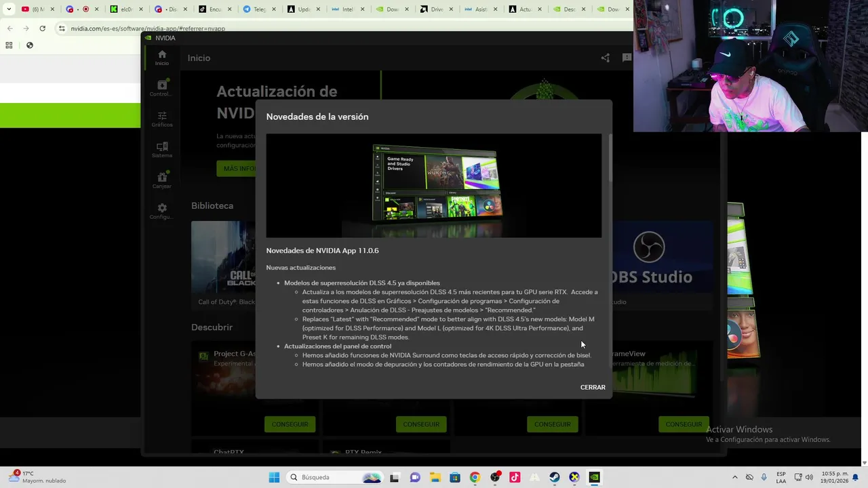868x488 pixels.
Task: Click the "Nuevas actualizaciones" subheading
Action: click(300, 268)
